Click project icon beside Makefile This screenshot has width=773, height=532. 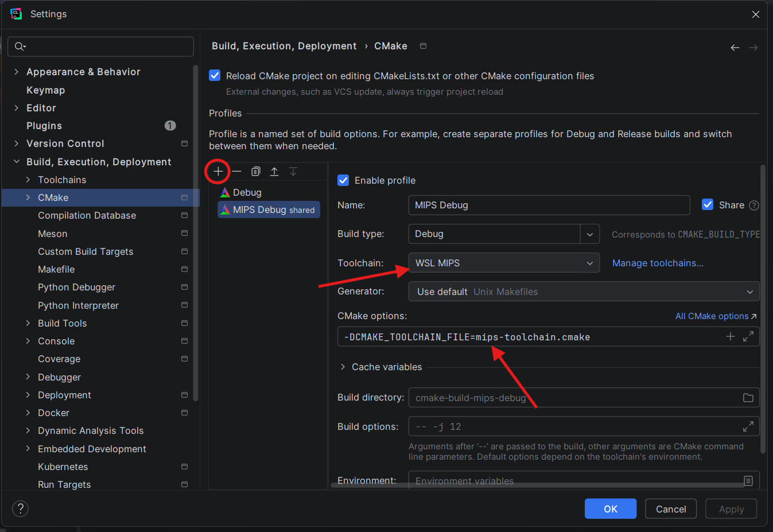(184, 269)
